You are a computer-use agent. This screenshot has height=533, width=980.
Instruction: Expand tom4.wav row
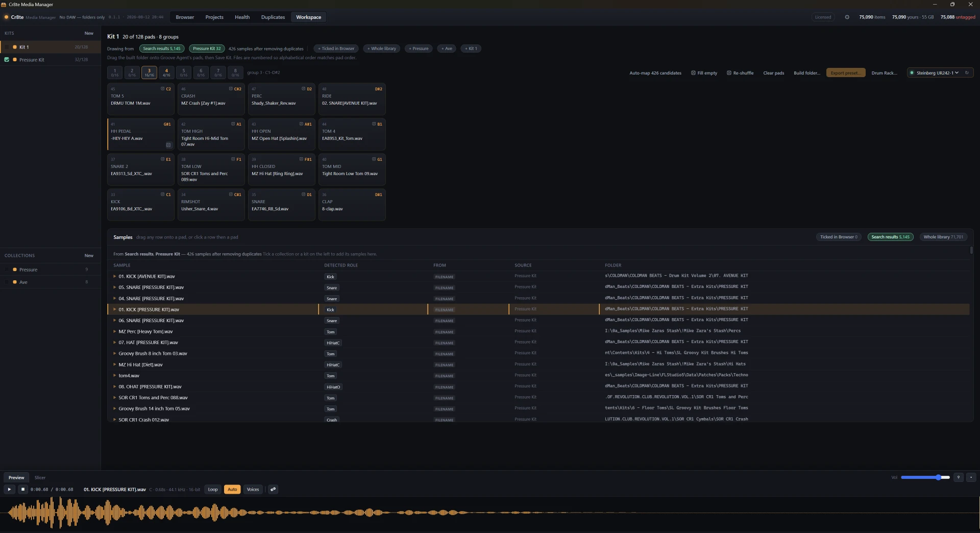coord(114,375)
